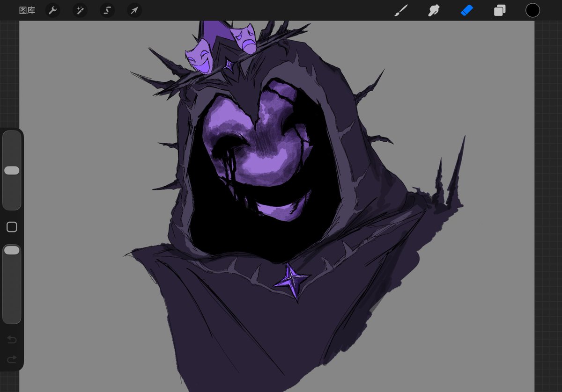Select the Brush tool
Viewport: 562px width, 392px height.
click(401, 10)
